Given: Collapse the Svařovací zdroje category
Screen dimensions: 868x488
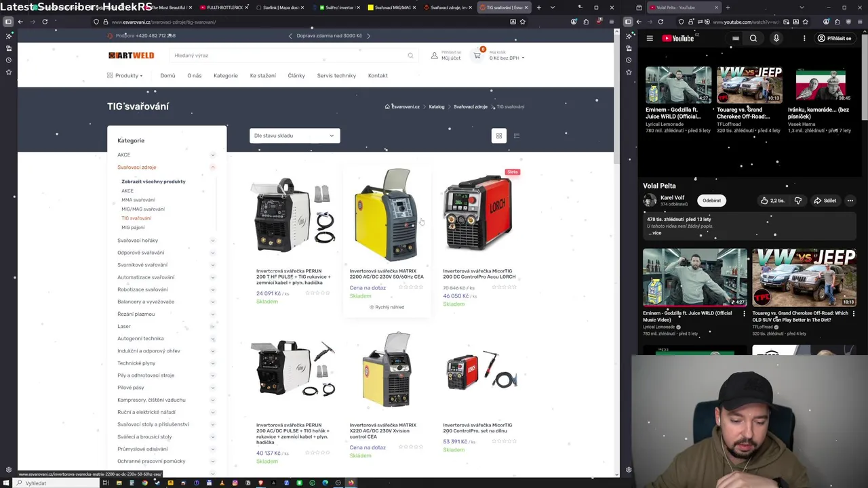Looking at the screenshot, I should (212, 167).
